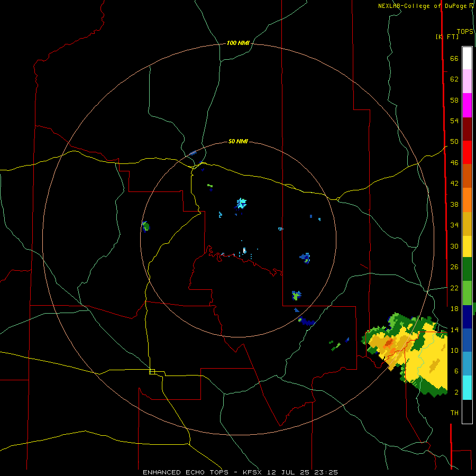Click the 54 value on the legend
The width and height of the screenshot is (476, 476).
454,121
